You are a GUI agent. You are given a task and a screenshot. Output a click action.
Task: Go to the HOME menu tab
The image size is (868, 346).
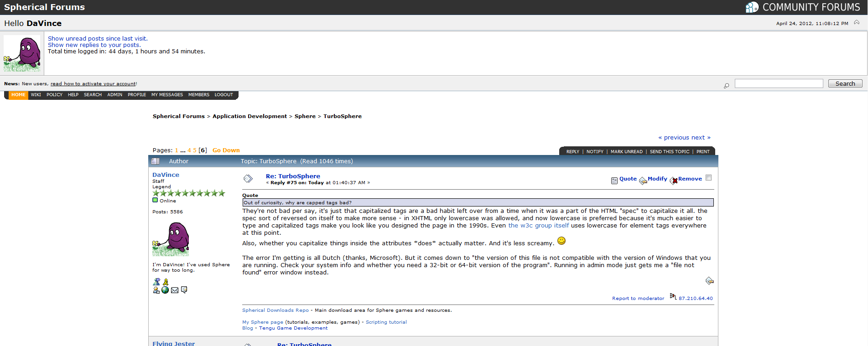(18, 95)
